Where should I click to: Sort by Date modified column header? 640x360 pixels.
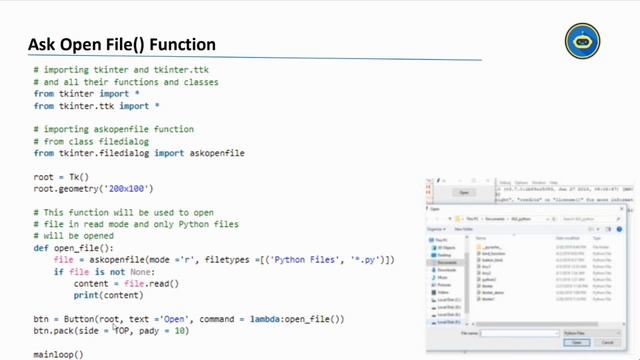click(x=567, y=238)
